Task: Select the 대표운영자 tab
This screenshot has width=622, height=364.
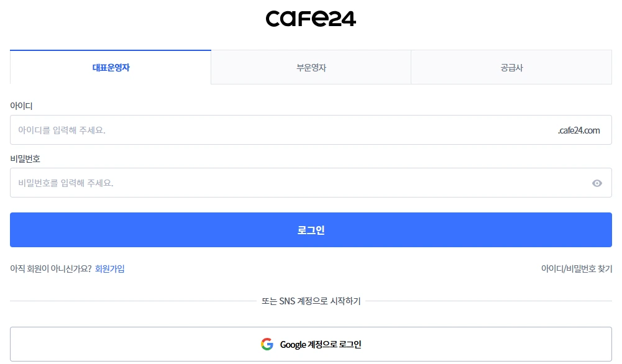Action: 109,66
